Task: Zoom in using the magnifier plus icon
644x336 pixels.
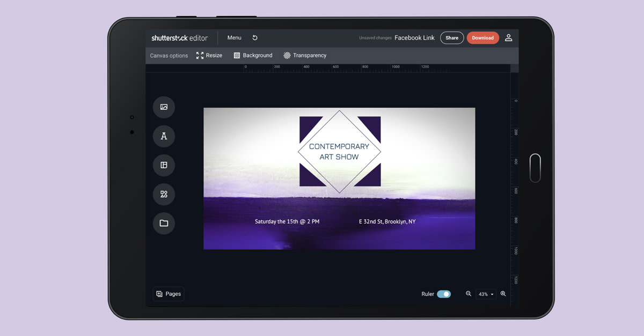Action: pyautogui.click(x=503, y=294)
